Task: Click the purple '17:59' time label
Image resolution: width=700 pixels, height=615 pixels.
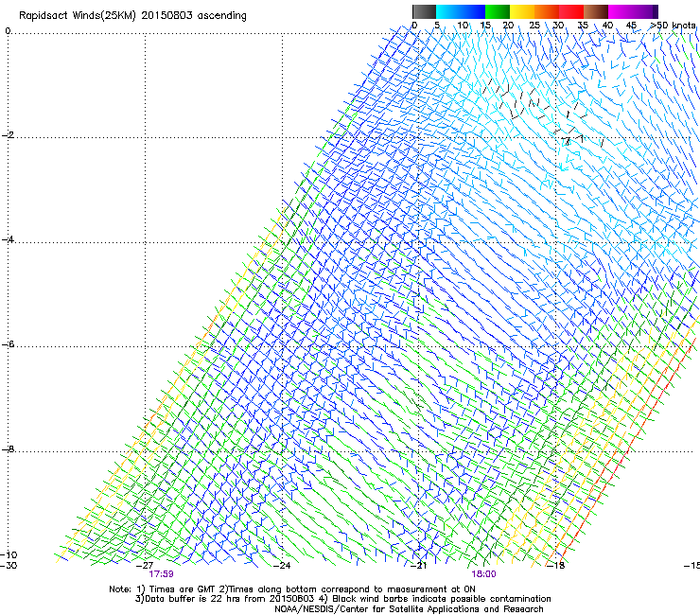Action: [161, 574]
